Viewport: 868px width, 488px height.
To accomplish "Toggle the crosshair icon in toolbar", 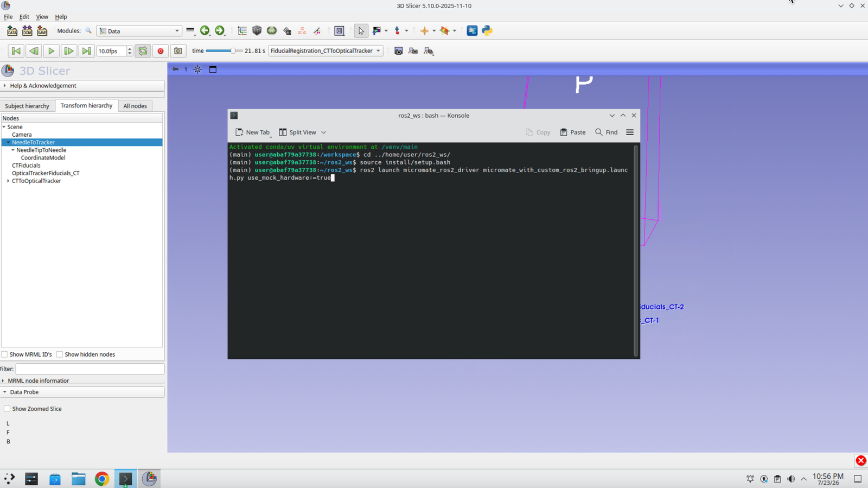I will click(424, 31).
